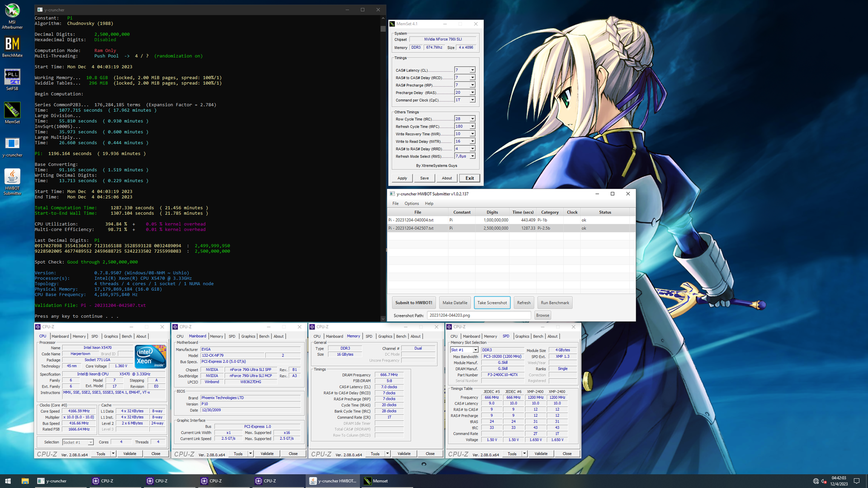
Task: Open Refresh Mode Select (RMS) dropdown
Action: tap(472, 156)
